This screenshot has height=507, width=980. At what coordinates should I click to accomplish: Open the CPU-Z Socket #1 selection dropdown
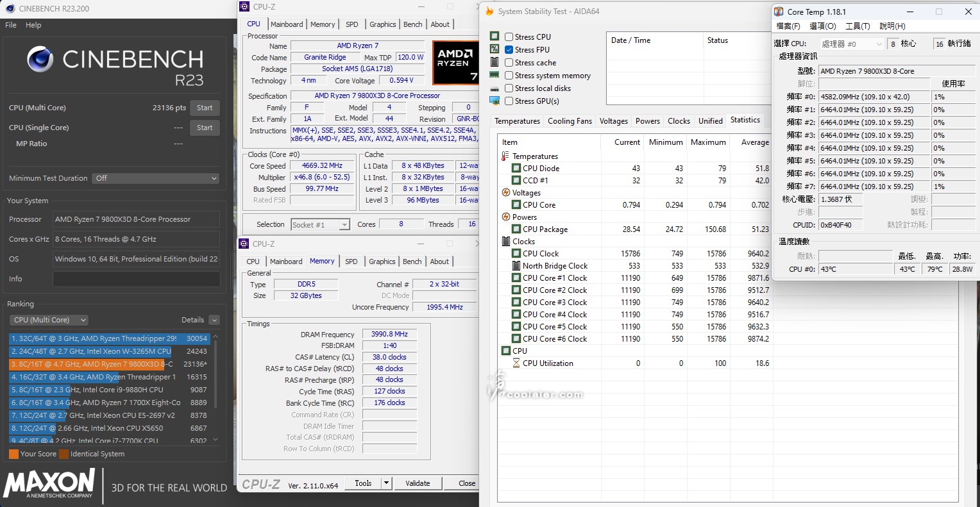pos(320,224)
